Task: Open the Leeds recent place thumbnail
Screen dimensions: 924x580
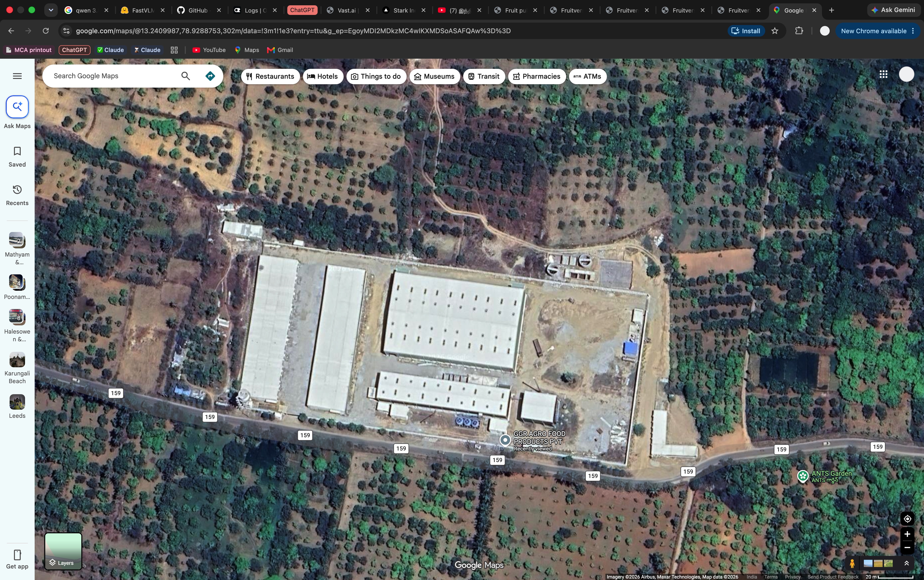Action: [x=17, y=402]
